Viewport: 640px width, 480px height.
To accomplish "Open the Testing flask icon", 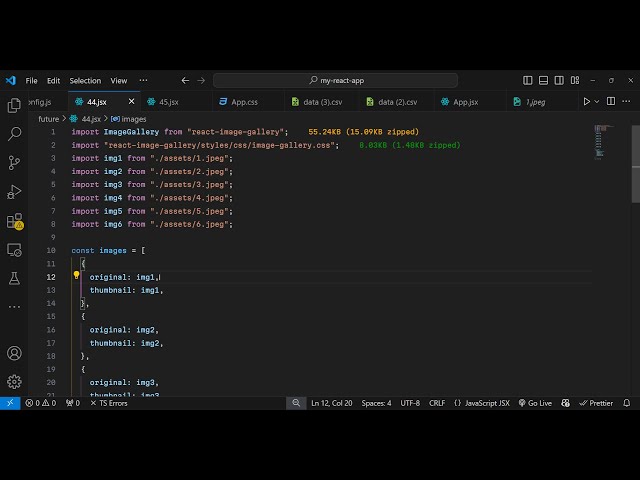I will [x=14, y=278].
